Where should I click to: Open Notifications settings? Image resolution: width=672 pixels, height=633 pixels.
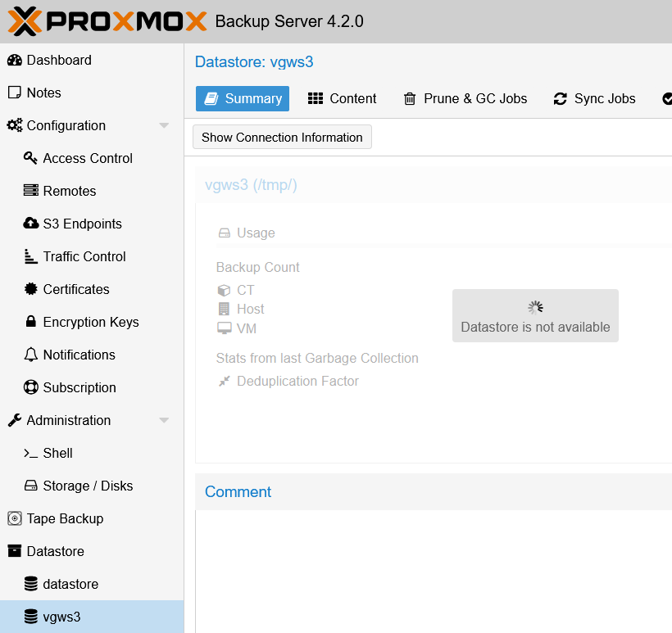tap(92, 355)
